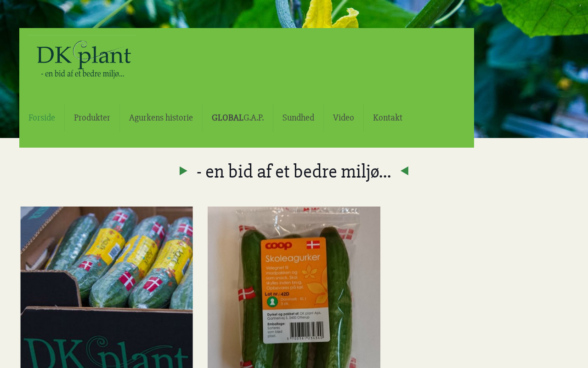Go to the Produkter page
The image size is (588, 368).
pos(92,118)
